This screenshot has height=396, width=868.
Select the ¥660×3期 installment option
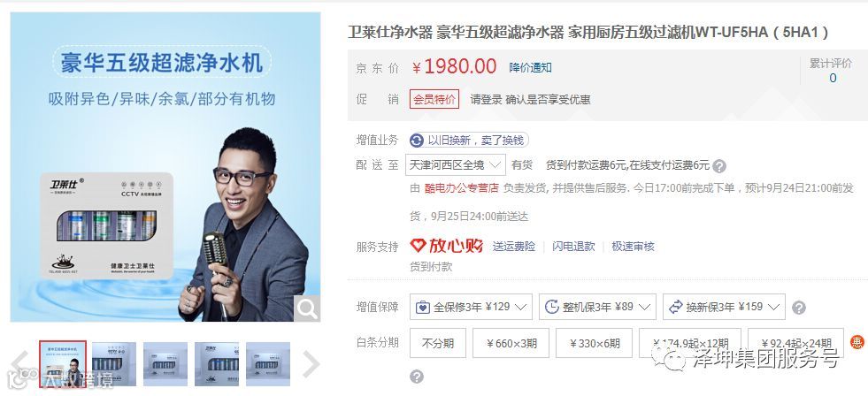pos(511,343)
